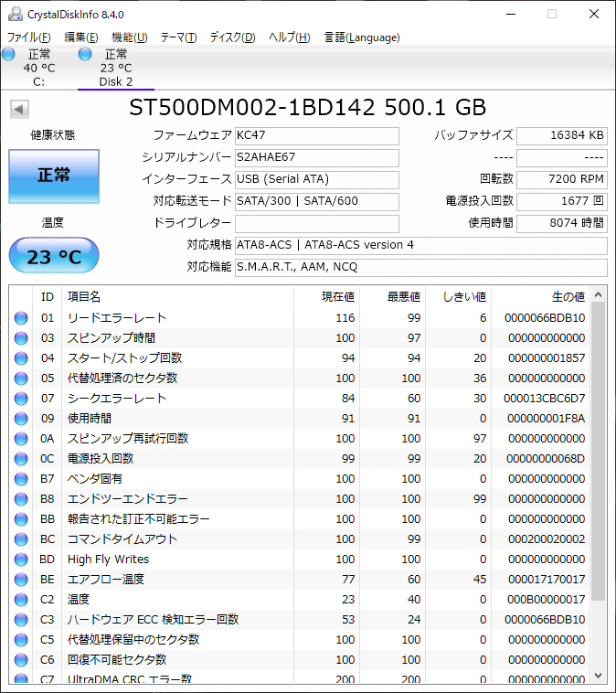Click the SMART list scrollbar thumb
The width and height of the screenshot is (616, 693).
[599, 452]
